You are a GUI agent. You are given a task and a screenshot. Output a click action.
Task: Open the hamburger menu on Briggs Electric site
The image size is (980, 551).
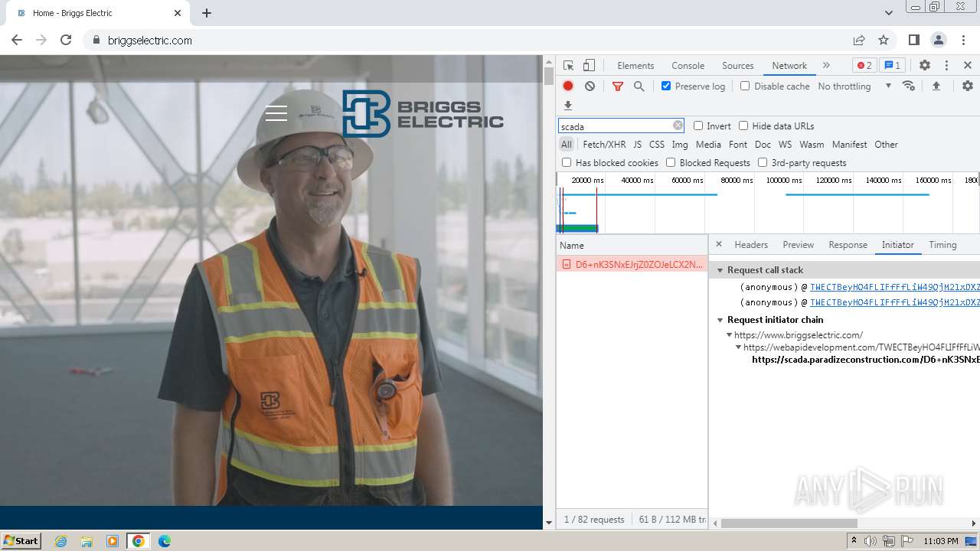(276, 114)
